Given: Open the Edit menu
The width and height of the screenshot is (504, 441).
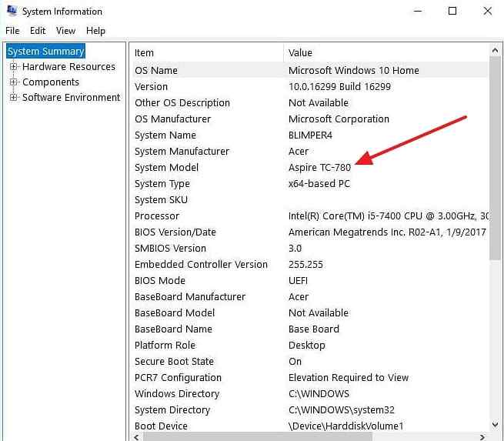Looking at the screenshot, I should click(x=38, y=31).
